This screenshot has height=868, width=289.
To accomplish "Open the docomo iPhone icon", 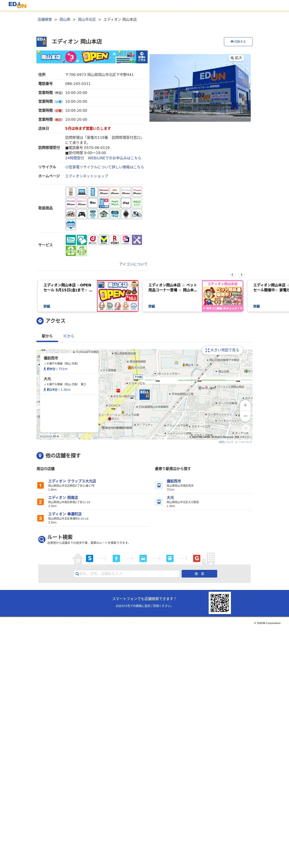I will pyautogui.click(x=104, y=192).
